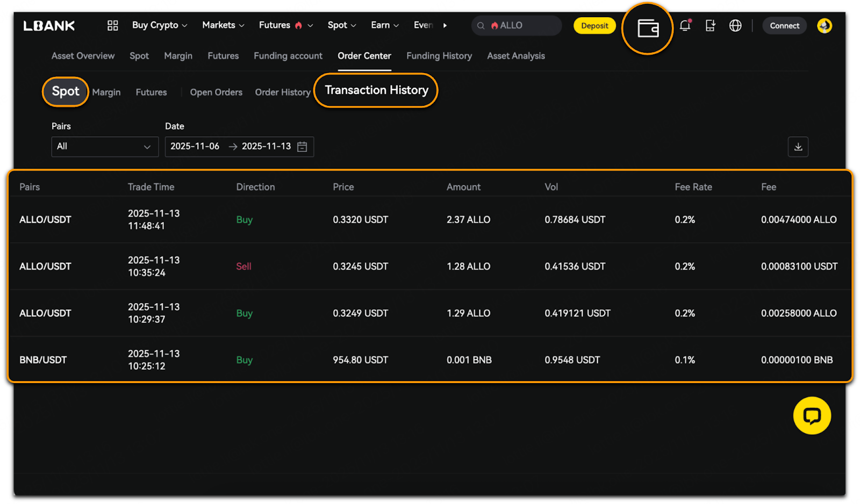Open the app download icon

point(710,25)
